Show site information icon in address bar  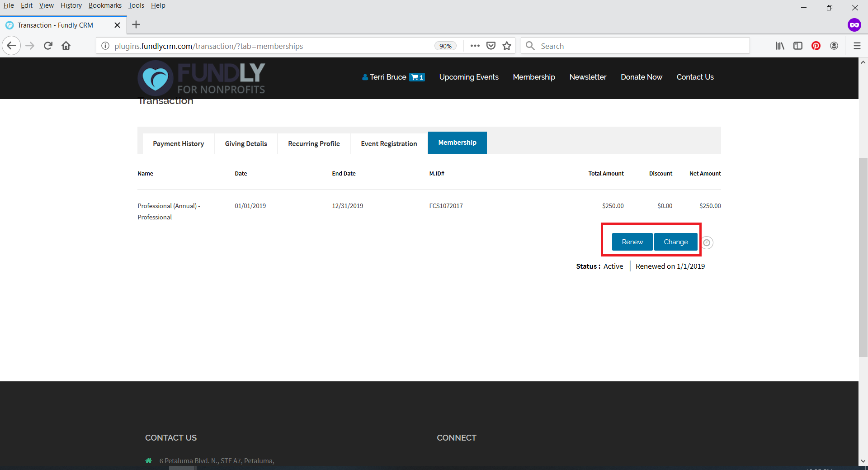[x=105, y=46]
